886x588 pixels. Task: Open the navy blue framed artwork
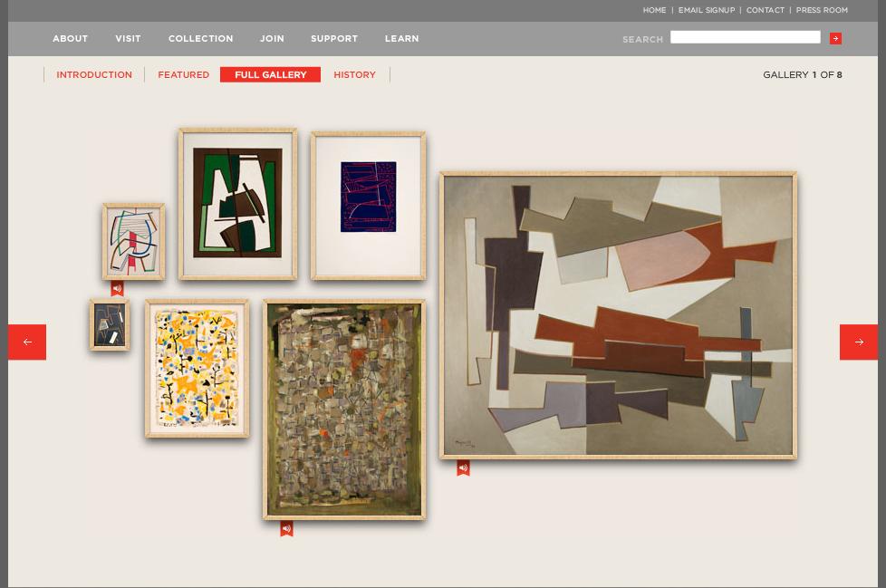369,206
